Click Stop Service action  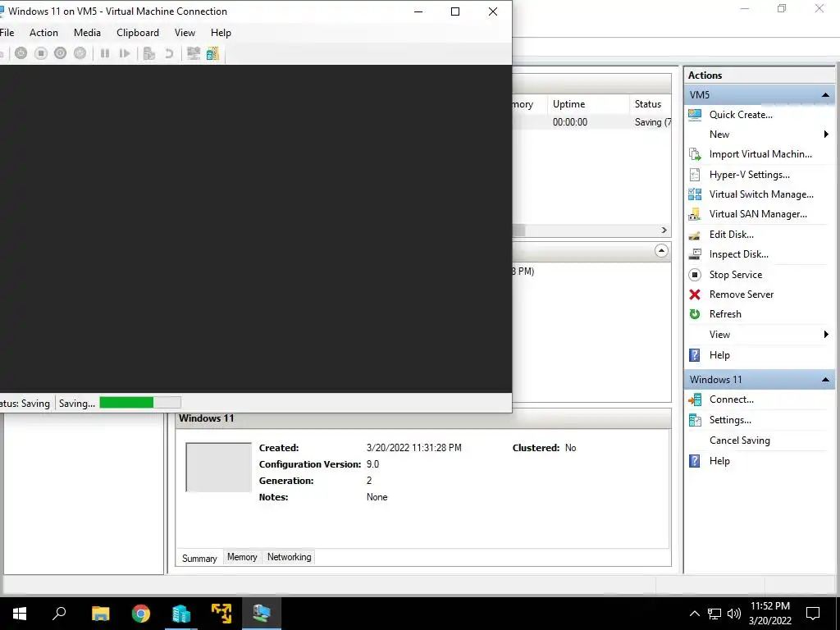(736, 275)
